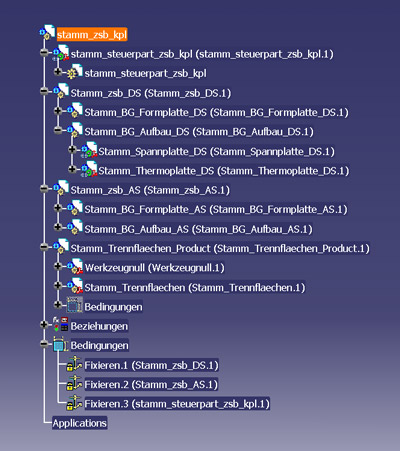Click the Werkzeugnull component icon
This screenshot has width=400, height=451.
(75, 266)
